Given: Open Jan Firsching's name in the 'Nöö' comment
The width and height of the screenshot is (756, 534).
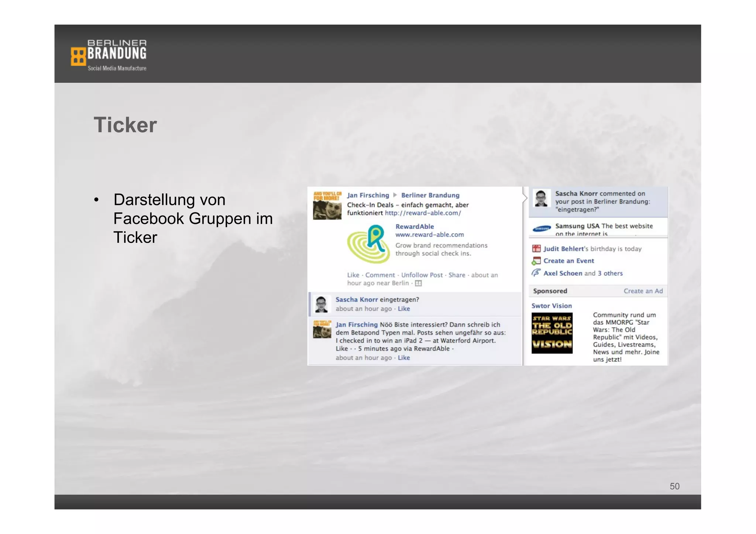Looking at the screenshot, I should 357,325.
